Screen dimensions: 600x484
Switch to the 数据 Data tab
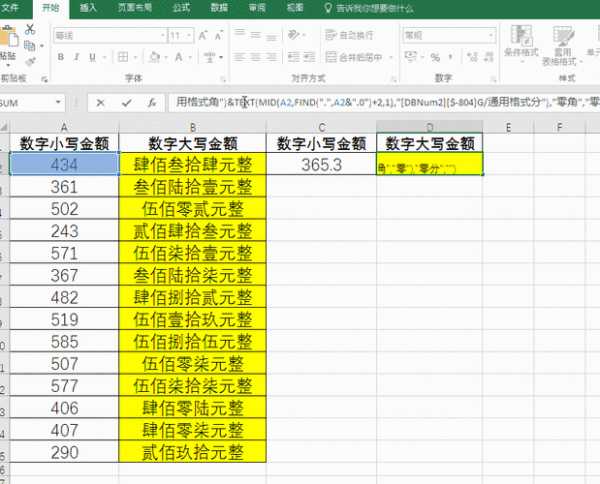[x=219, y=7]
